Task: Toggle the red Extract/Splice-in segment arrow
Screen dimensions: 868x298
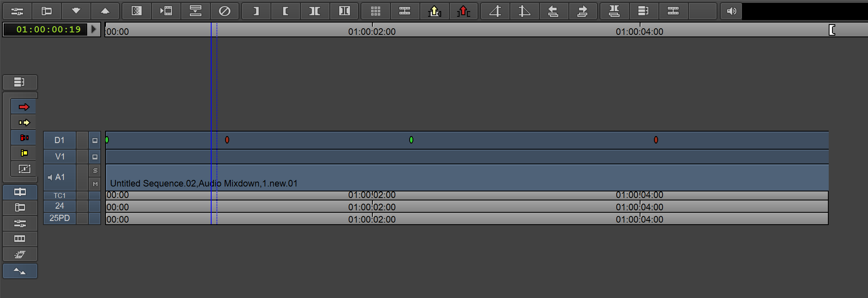Action: [24, 107]
